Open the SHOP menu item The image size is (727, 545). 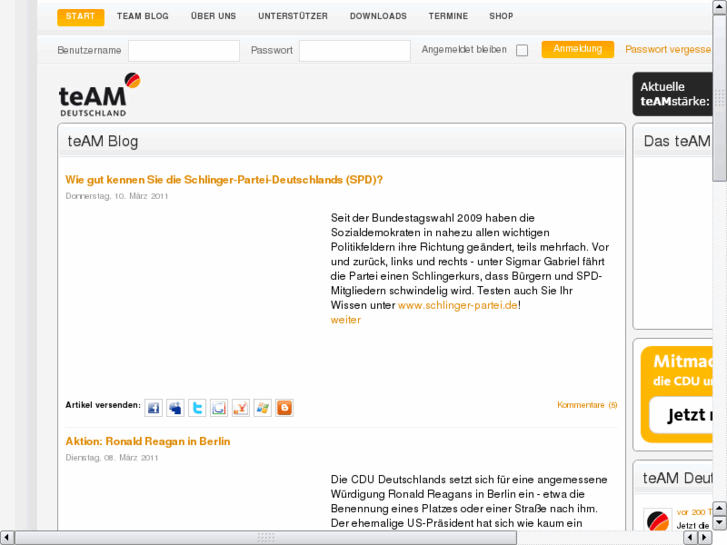[x=501, y=16]
